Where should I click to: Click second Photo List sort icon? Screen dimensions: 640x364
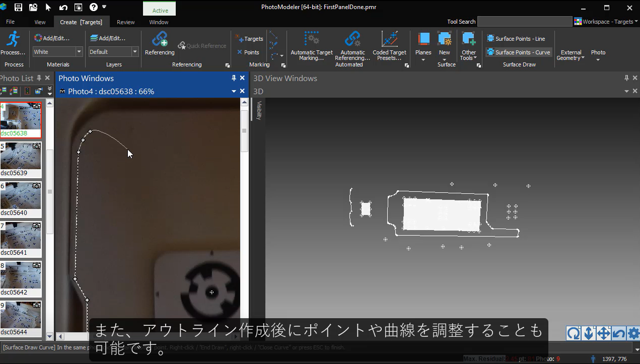pyautogui.click(x=14, y=91)
